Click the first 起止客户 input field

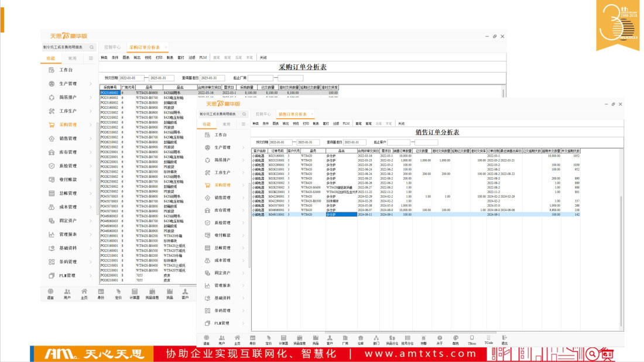(399, 142)
